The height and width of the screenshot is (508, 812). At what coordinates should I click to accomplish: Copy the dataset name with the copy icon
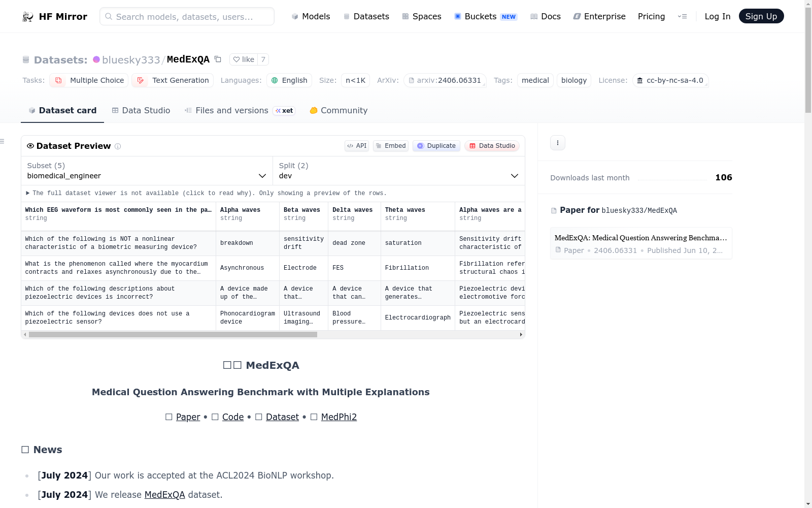point(218,59)
